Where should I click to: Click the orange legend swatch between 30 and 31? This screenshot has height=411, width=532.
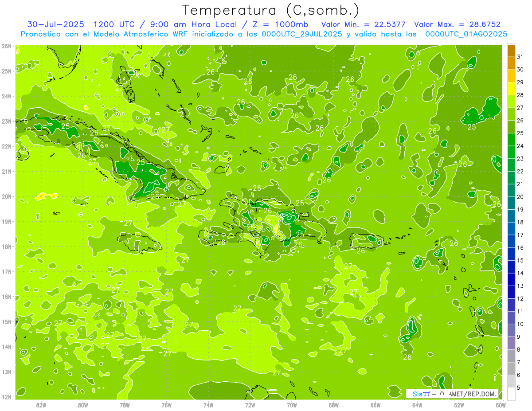click(511, 63)
